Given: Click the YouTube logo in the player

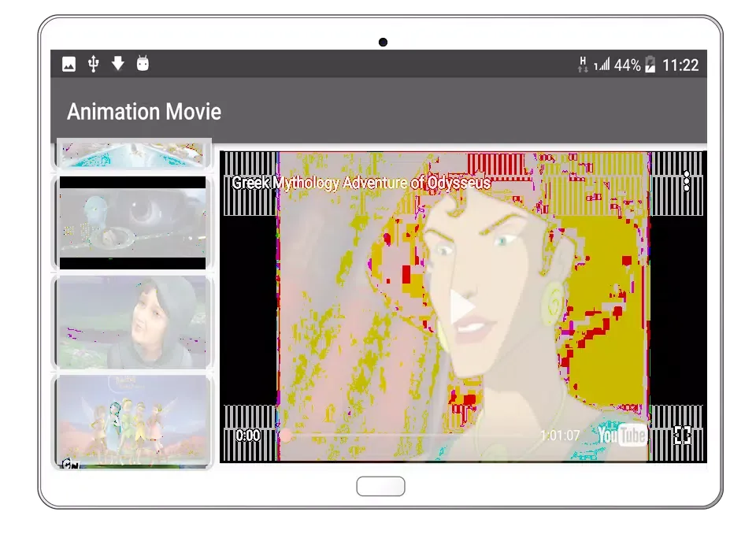Looking at the screenshot, I should tap(622, 435).
